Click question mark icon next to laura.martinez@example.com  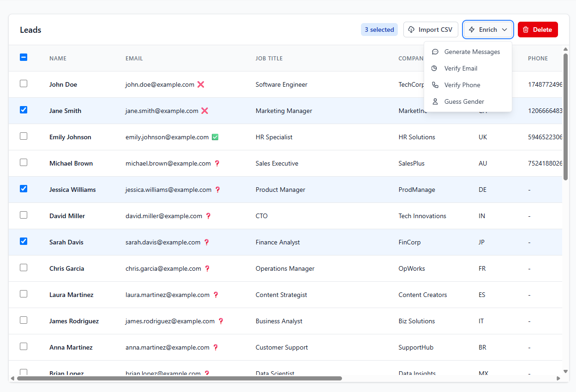(216, 295)
